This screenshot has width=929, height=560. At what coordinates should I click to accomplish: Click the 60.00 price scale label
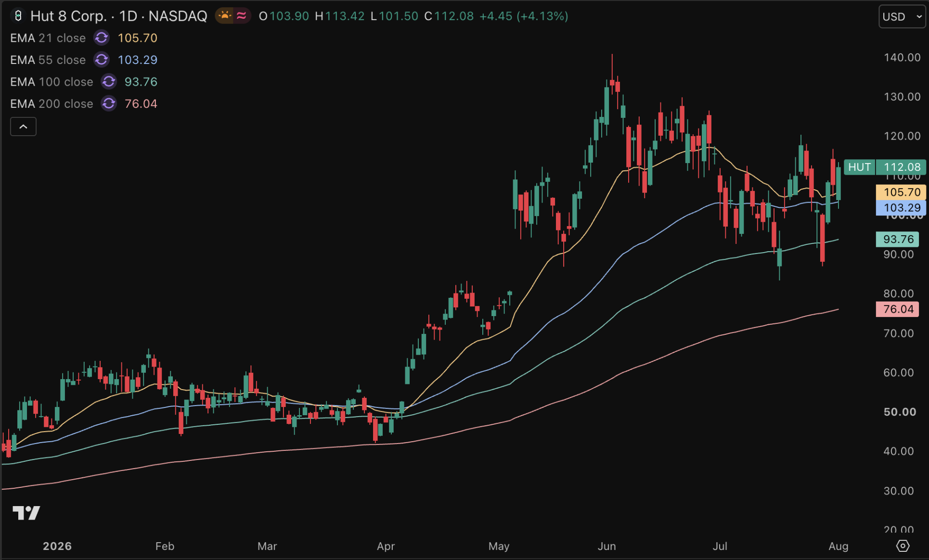(x=898, y=372)
